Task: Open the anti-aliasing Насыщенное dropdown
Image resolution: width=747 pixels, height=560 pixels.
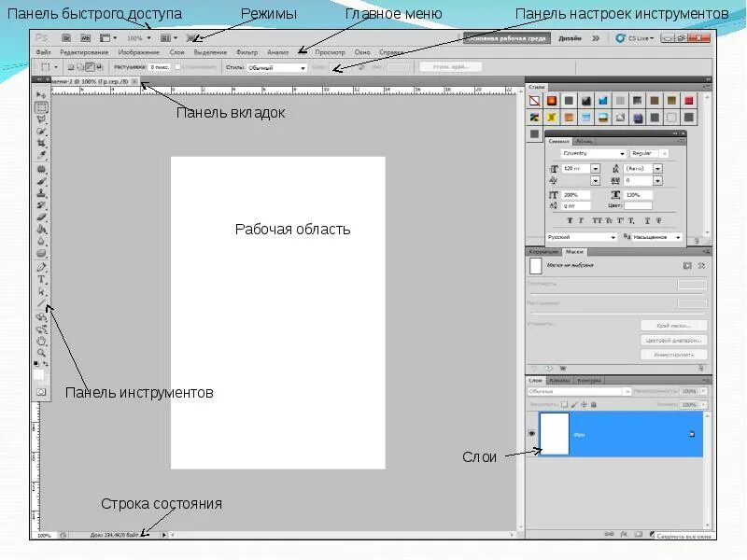Action: [x=656, y=237]
